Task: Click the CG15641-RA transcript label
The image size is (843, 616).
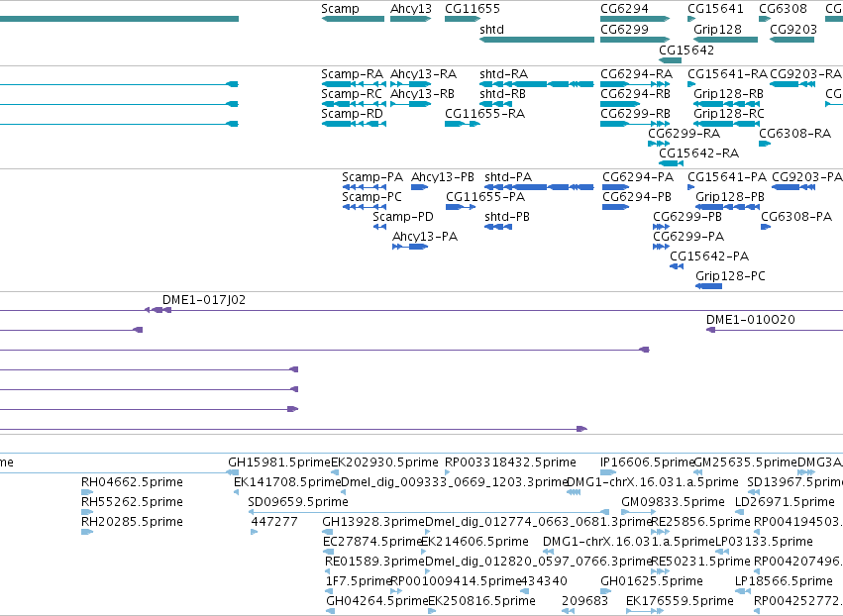Action: [x=727, y=73]
